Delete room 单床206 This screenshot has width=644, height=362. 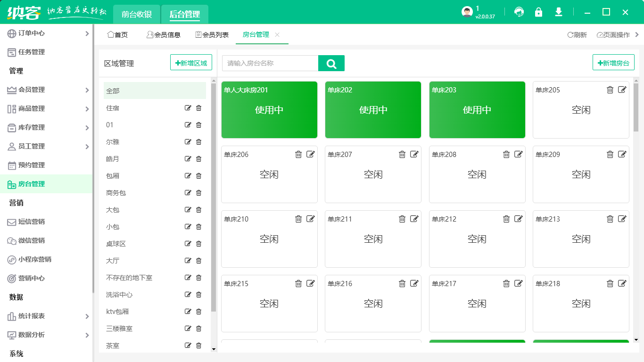point(298,154)
